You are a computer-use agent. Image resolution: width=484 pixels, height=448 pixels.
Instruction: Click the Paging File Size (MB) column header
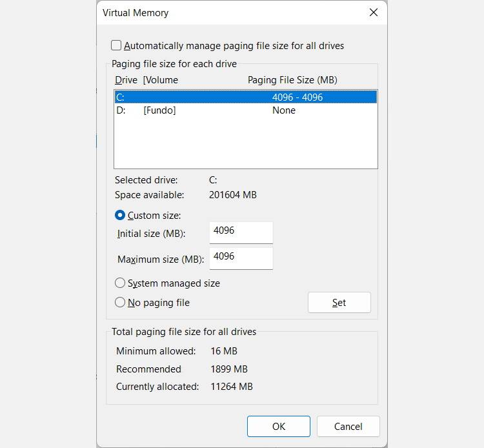point(292,80)
